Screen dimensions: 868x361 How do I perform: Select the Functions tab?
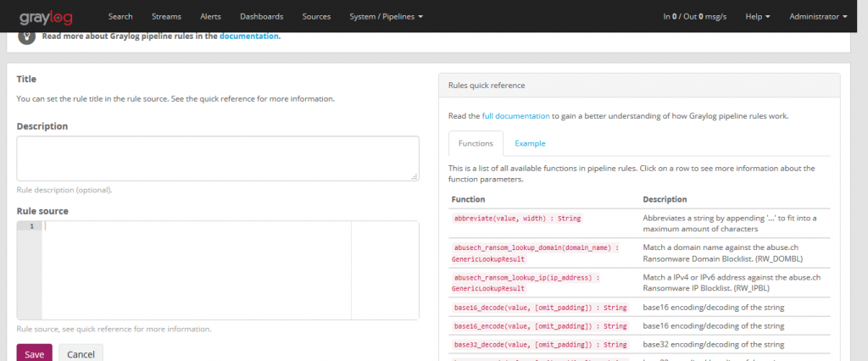point(476,143)
